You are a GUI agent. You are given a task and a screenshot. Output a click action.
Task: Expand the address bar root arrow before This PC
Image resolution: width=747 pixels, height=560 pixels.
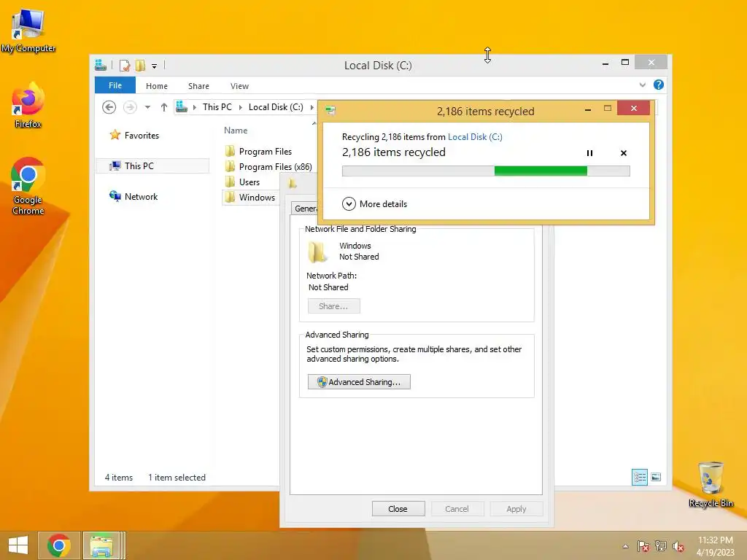pyautogui.click(x=194, y=107)
